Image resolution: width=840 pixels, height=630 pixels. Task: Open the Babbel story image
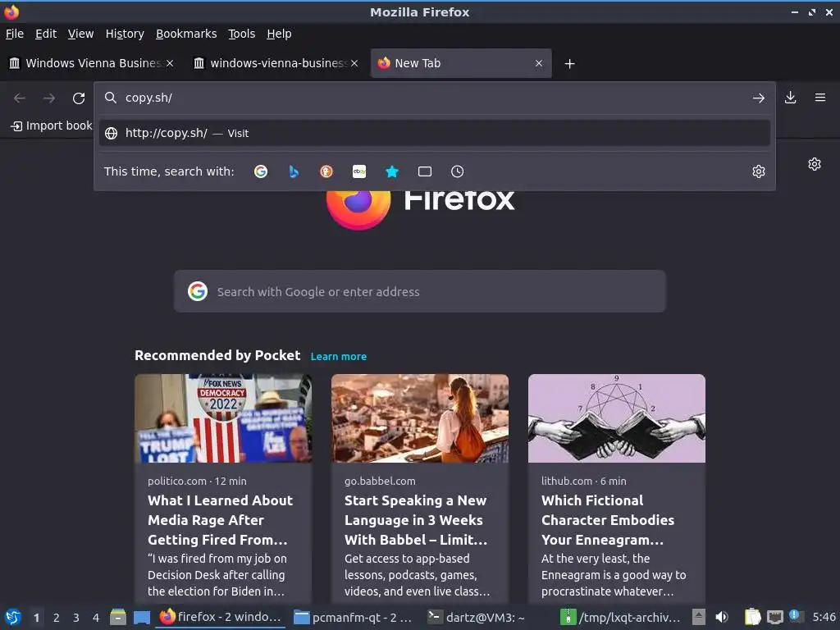point(419,418)
